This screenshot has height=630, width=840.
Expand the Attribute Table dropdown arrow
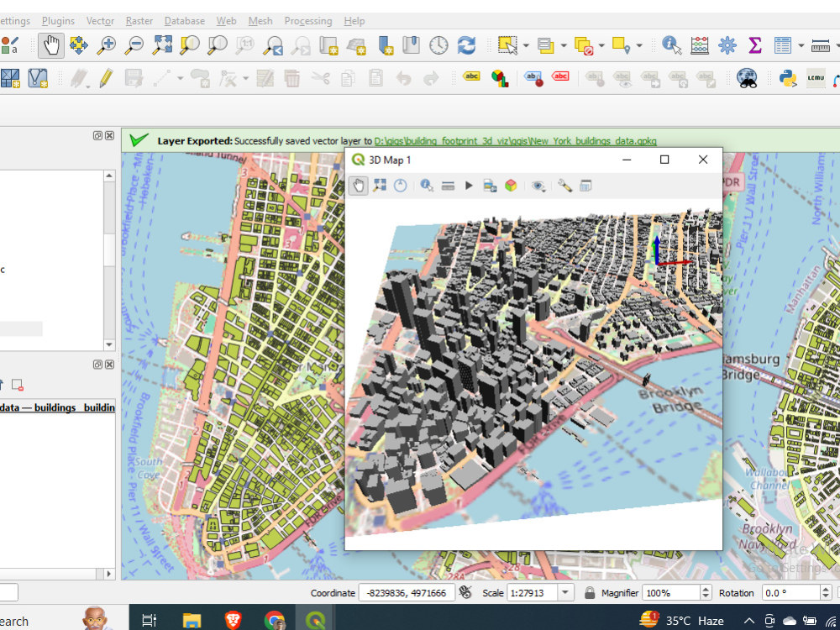(801, 46)
